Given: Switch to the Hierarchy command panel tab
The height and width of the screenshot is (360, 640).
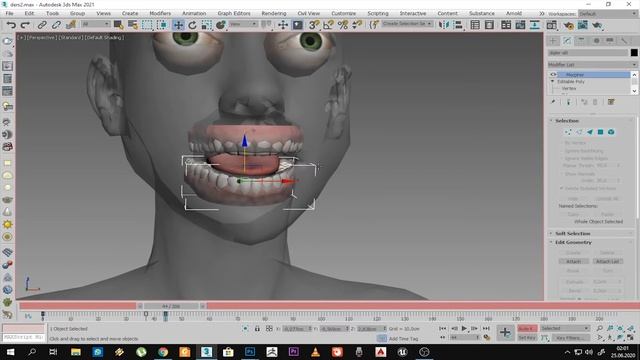Looking at the screenshot, I should point(581,40).
